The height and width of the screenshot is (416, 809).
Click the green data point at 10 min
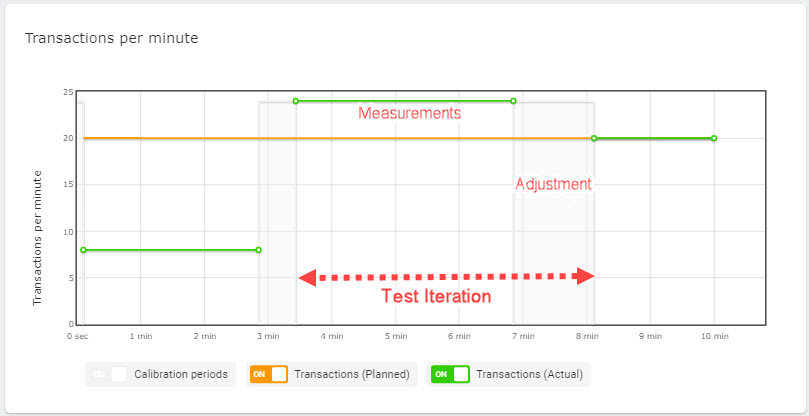point(714,138)
